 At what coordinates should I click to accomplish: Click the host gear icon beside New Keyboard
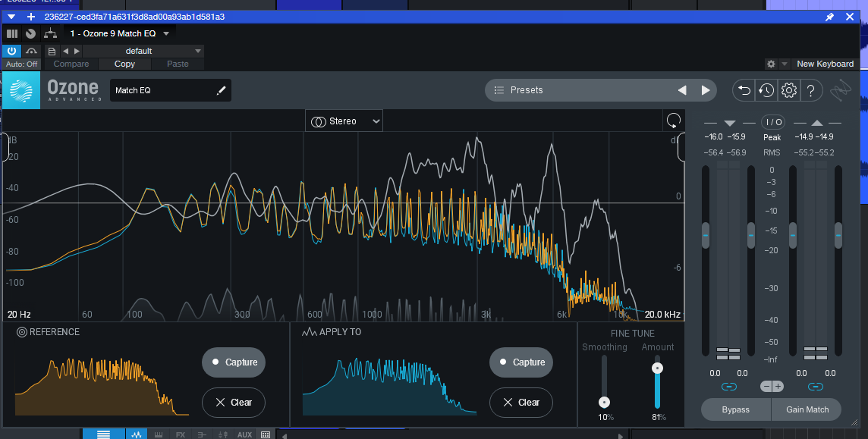point(771,64)
